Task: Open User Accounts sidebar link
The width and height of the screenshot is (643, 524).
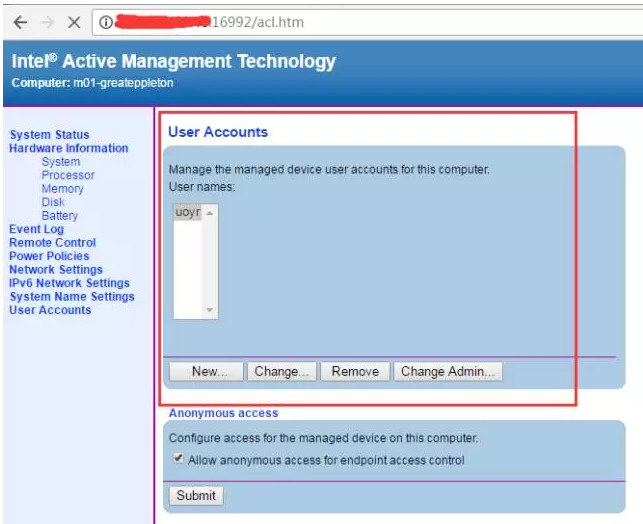Action: pos(50,310)
